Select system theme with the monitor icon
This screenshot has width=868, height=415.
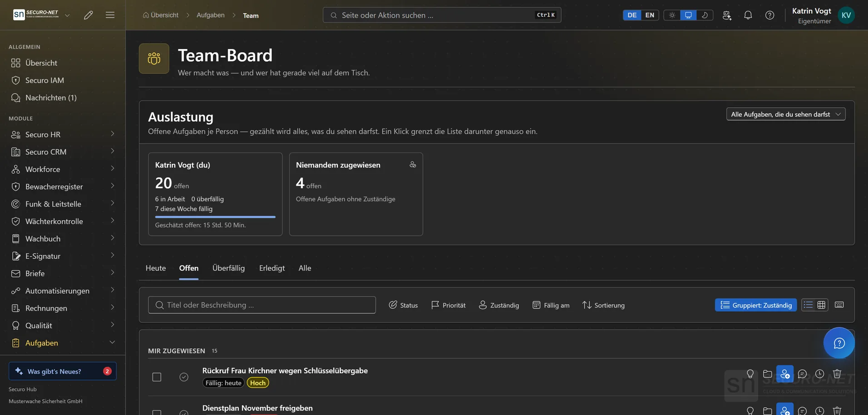[688, 15]
